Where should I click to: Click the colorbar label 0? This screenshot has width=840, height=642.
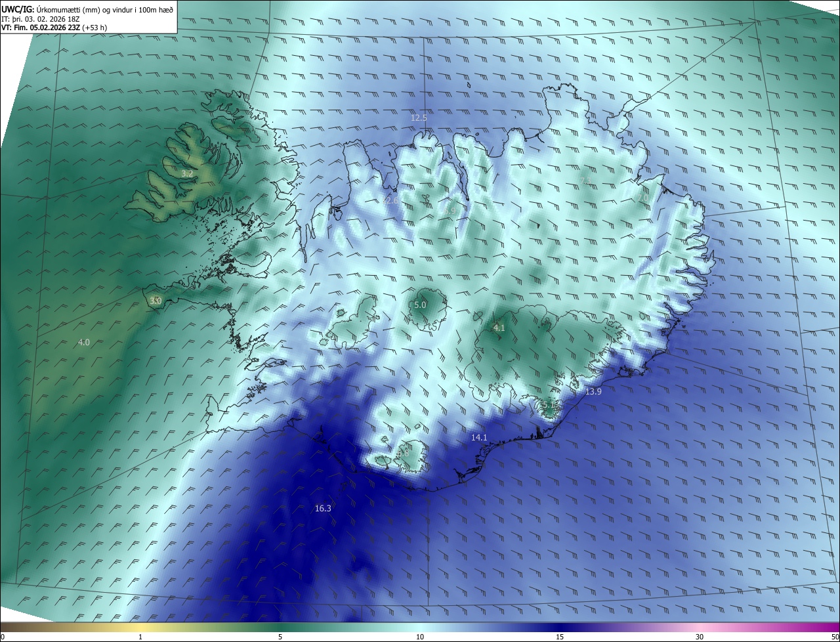coord(3,637)
